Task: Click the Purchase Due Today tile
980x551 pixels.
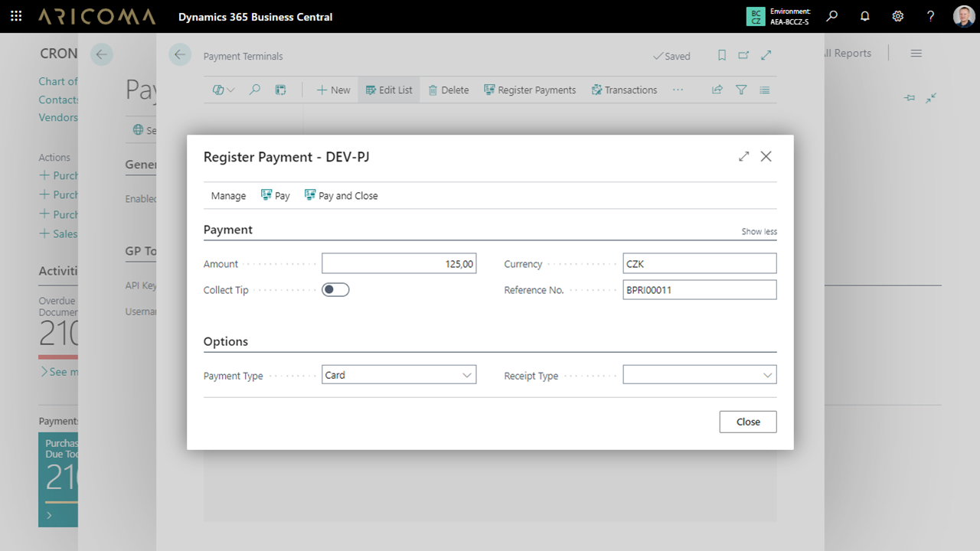Action: pyautogui.click(x=58, y=480)
